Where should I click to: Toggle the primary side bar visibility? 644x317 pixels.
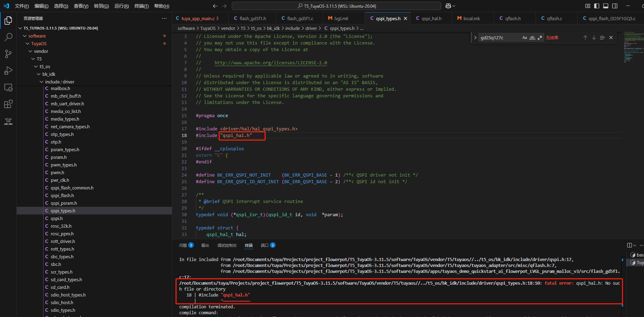click(597, 6)
